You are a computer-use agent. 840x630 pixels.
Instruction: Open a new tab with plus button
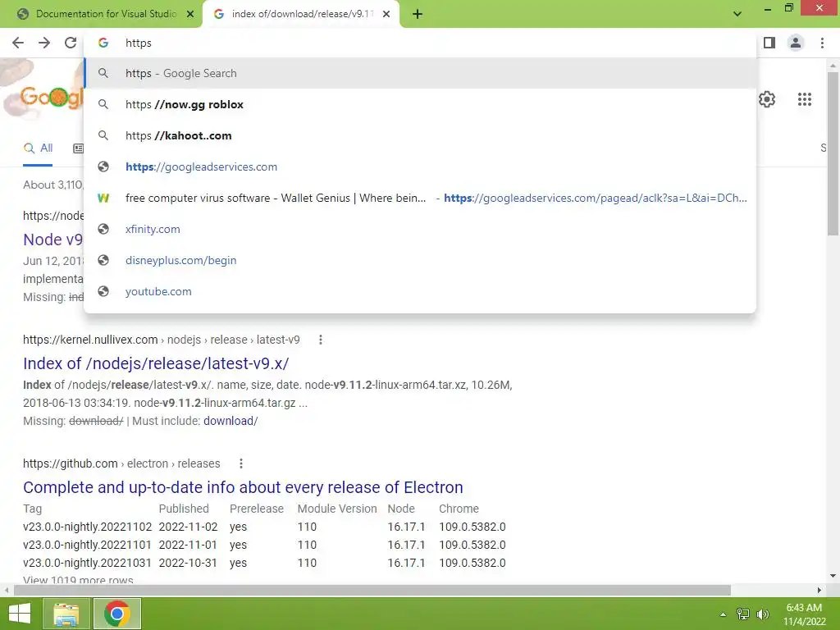[x=418, y=15]
